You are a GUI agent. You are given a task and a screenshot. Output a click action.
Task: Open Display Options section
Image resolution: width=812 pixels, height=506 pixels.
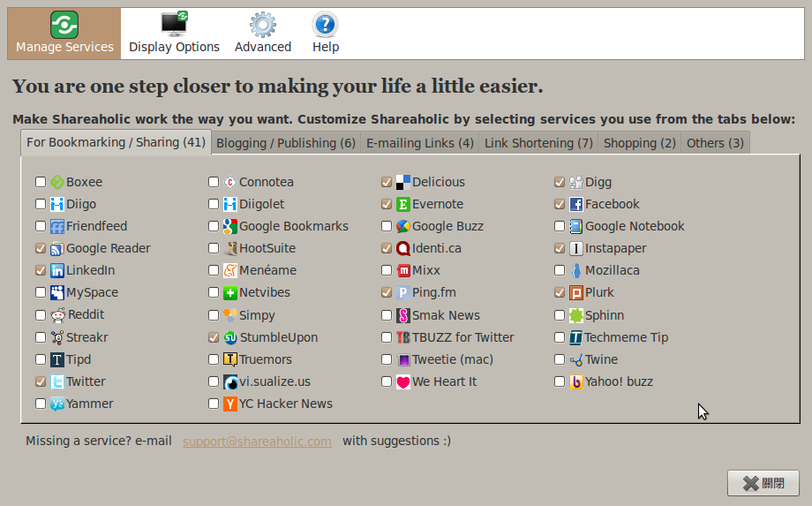(174, 34)
